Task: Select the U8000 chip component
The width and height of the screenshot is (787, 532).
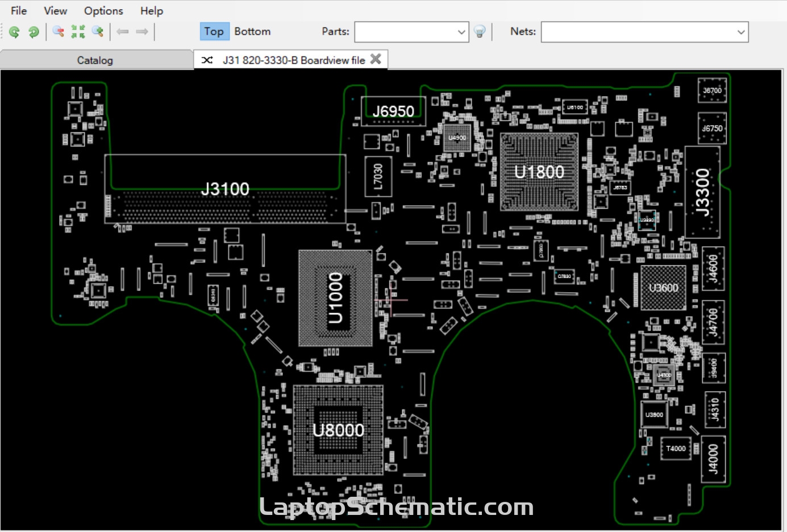Action: click(338, 430)
